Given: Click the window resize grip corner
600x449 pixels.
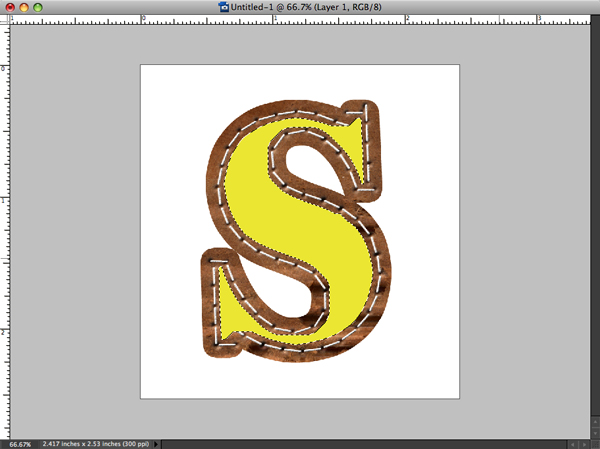Looking at the screenshot, I should pyautogui.click(x=594, y=443).
